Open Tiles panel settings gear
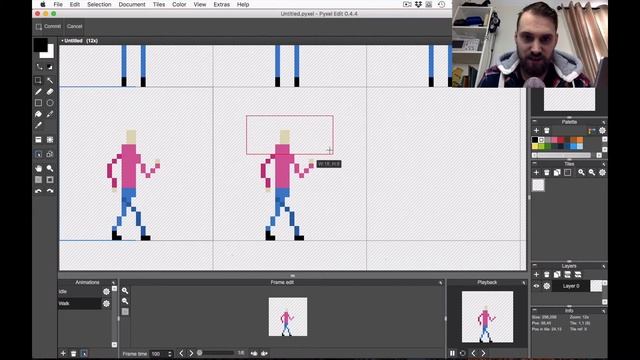 [602, 173]
